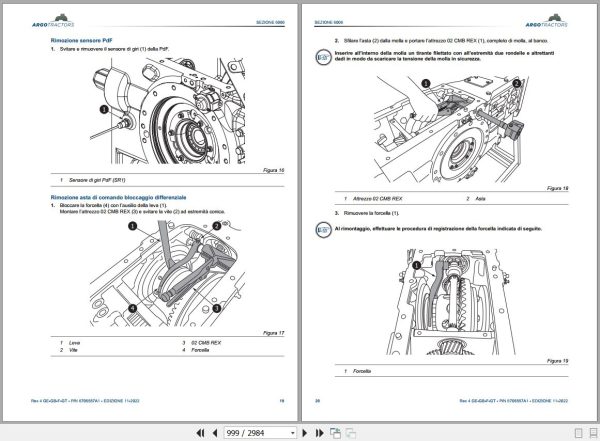The image size is (600, 441).
Task: Click the go to previous view icon
Action: pos(335,433)
